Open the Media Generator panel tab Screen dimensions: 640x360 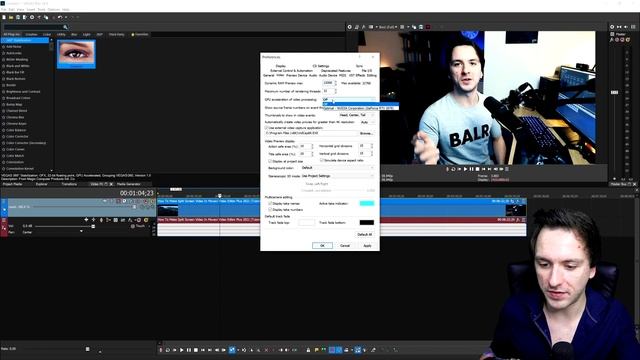[x=129, y=184]
